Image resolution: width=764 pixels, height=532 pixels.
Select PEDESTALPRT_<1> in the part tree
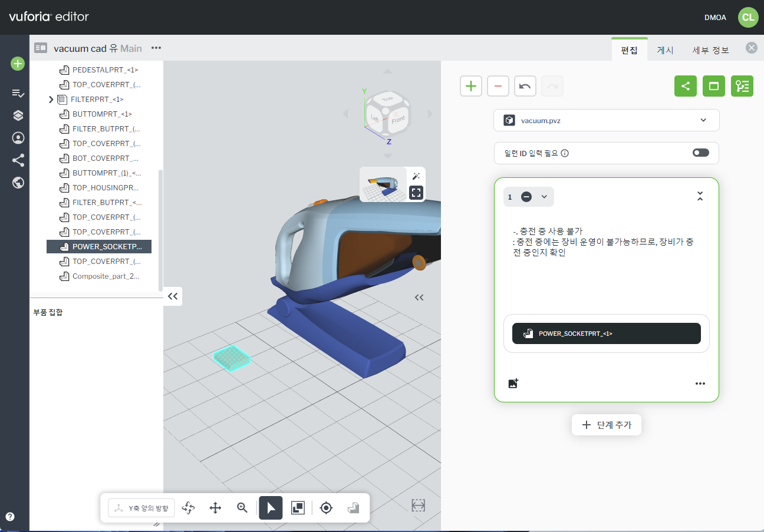pos(104,70)
